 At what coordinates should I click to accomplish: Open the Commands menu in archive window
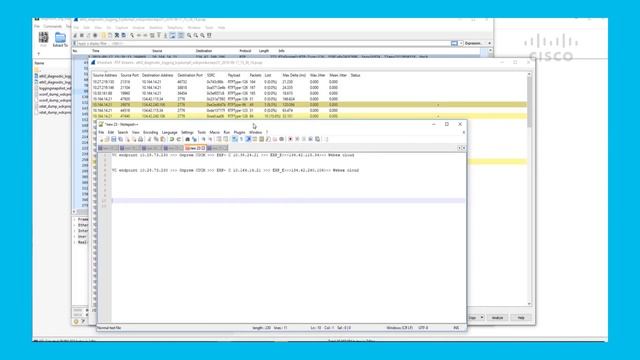pyautogui.click(x=53, y=26)
